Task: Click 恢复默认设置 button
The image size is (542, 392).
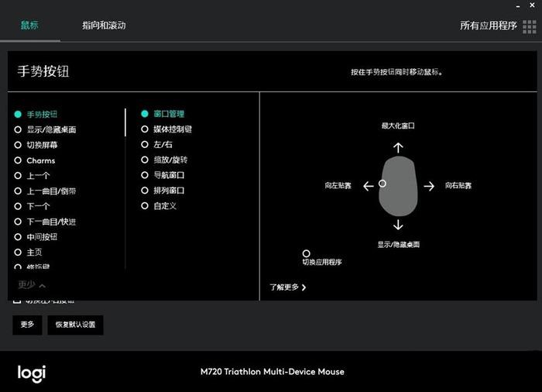Action: tap(75, 325)
